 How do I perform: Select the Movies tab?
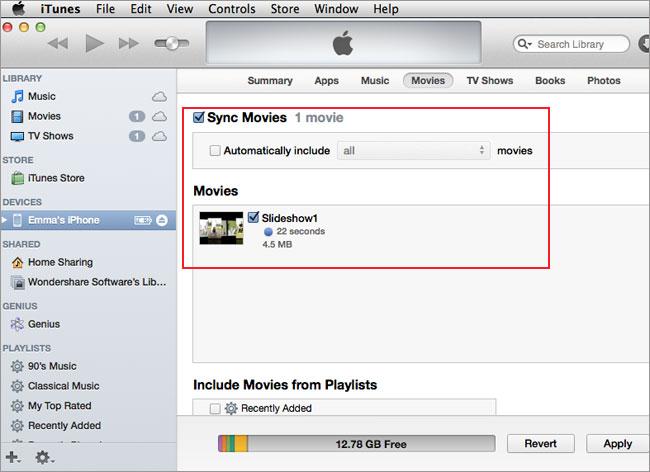click(x=428, y=80)
